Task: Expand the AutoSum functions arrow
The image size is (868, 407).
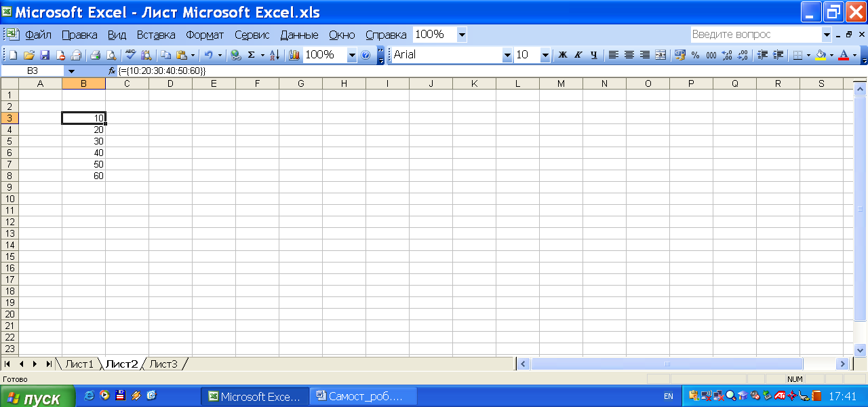Action: [262, 55]
